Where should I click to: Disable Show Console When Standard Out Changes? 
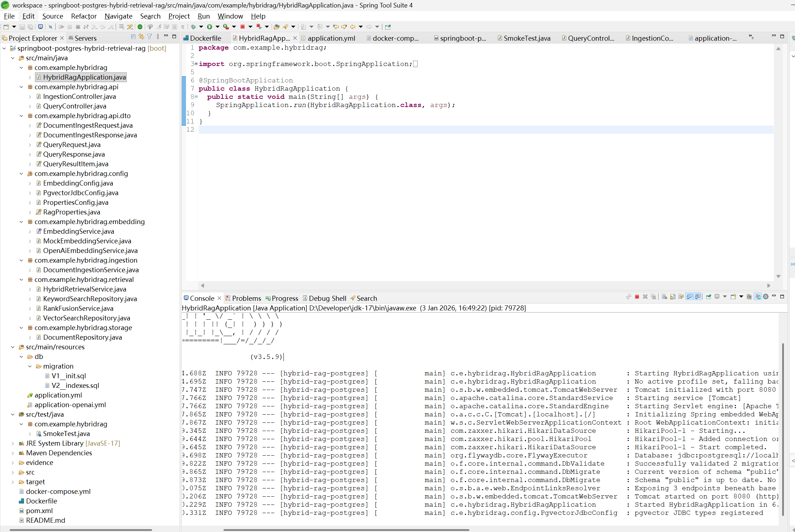tap(689, 297)
